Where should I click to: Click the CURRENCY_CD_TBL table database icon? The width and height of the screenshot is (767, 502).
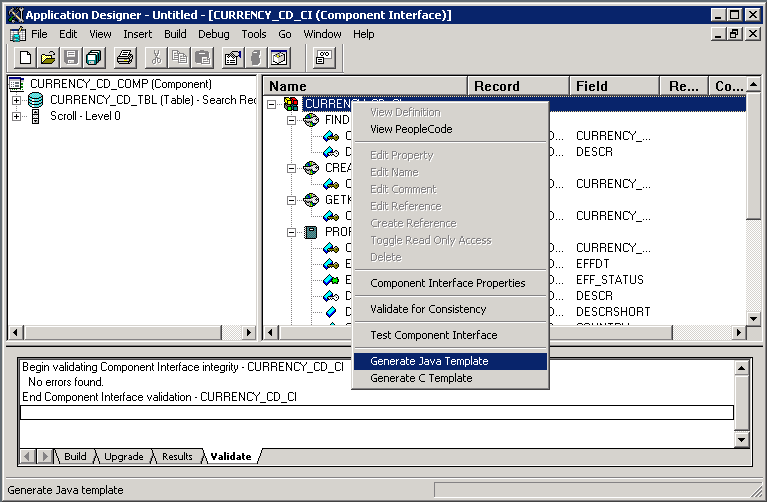[x=36, y=100]
